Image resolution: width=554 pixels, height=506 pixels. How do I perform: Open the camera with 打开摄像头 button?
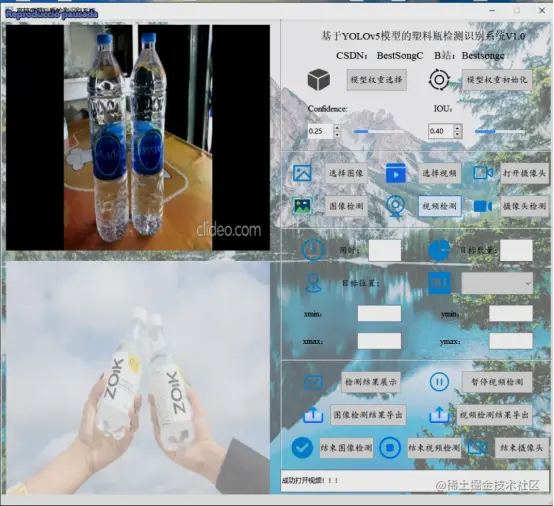(x=524, y=173)
